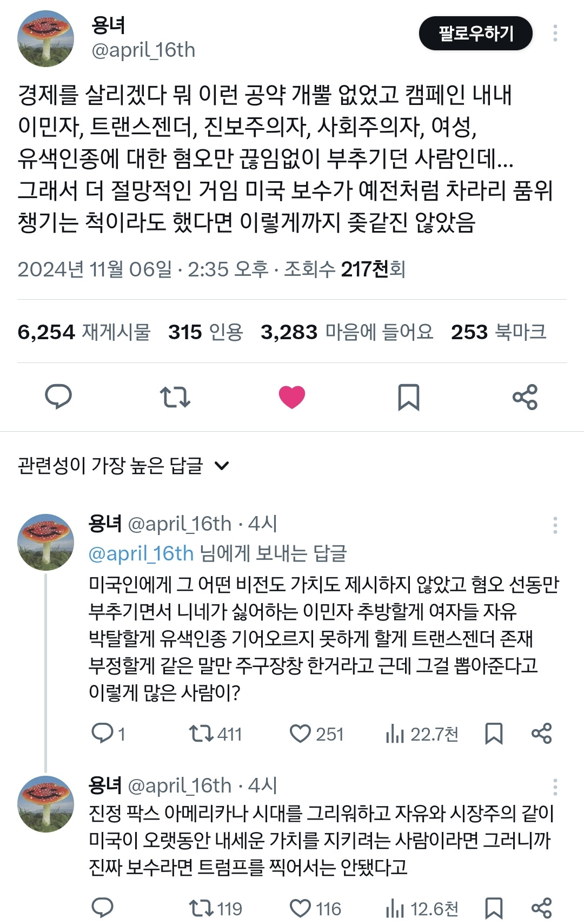The width and height of the screenshot is (584, 924).
Task: Retweet the second reply with 119 reposts
Action: [201, 908]
